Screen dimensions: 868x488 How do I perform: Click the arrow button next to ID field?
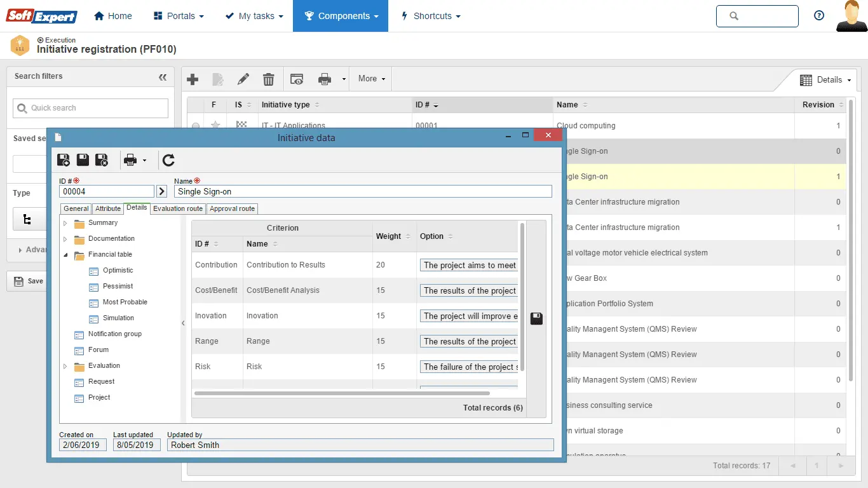[162, 191]
